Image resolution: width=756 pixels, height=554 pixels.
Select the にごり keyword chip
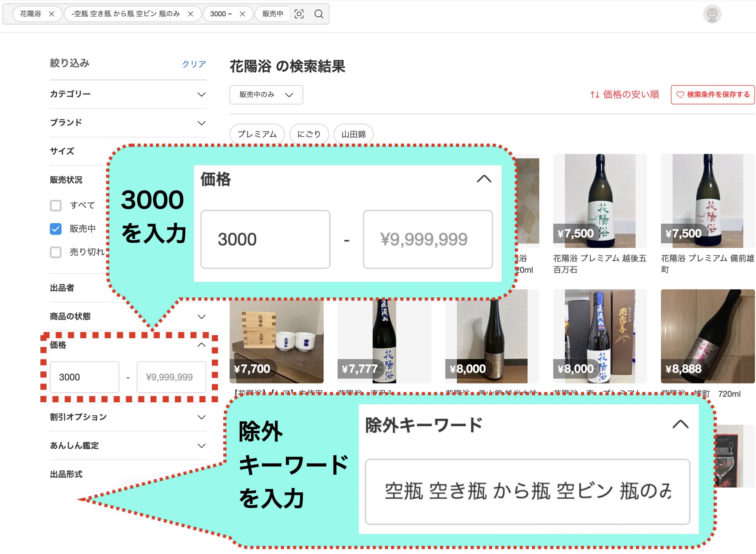click(x=309, y=134)
